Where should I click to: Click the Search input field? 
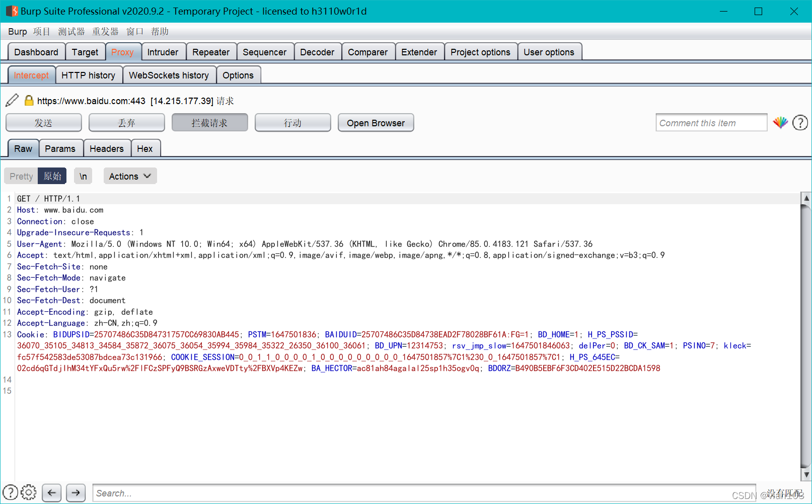coord(424,493)
